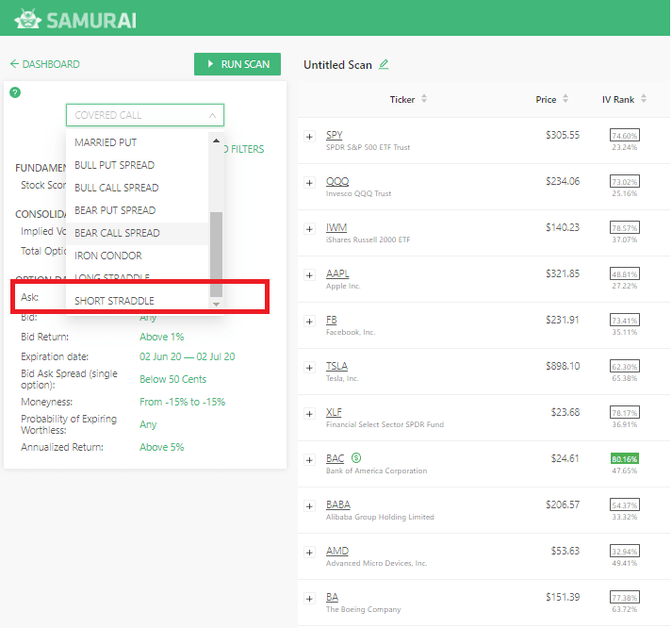The image size is (672, 628).
Task: Click the dividend icon beside BAC
Action: click(356, 458)
